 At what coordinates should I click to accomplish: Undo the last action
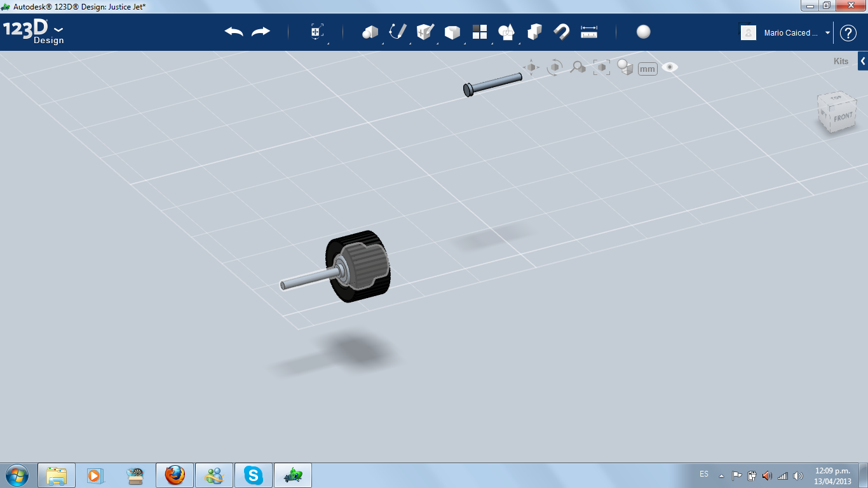[234, 32]
